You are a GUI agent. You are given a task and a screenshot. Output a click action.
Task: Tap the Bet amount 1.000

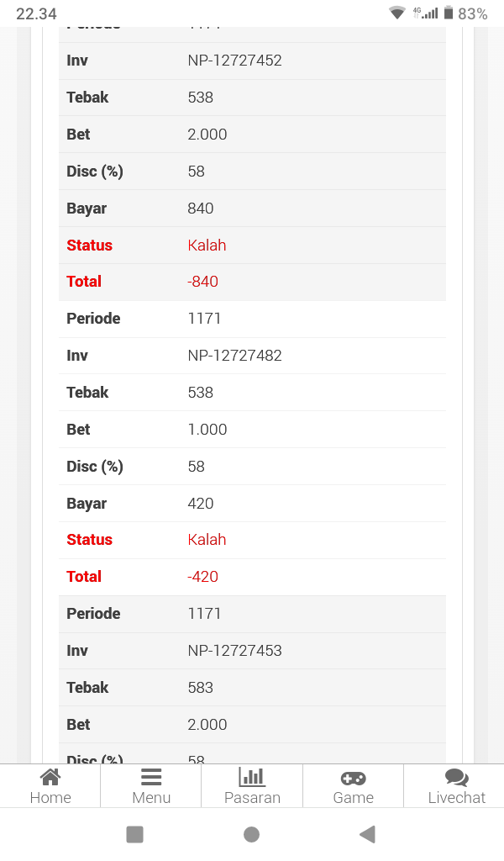click(x=207, y=430)
